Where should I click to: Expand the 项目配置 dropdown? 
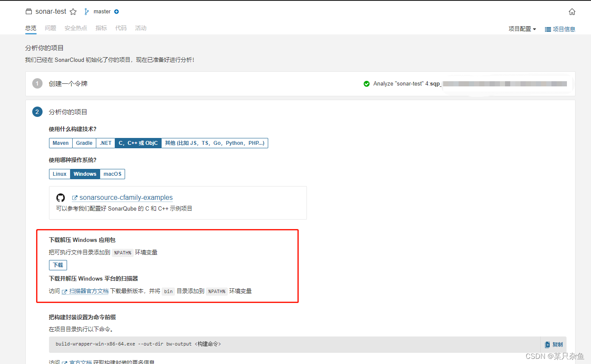522,29
